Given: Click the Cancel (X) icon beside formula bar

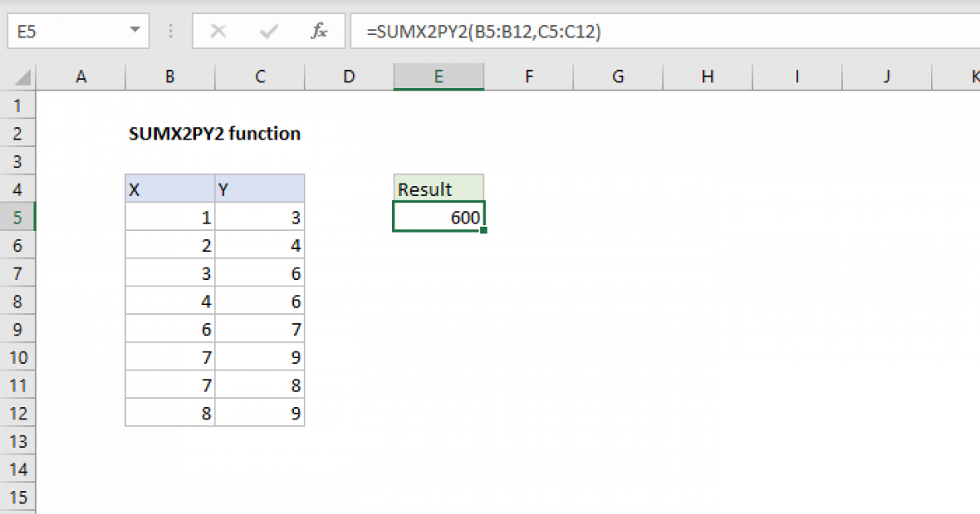Looking at the screenshot, I should (218, 31).
